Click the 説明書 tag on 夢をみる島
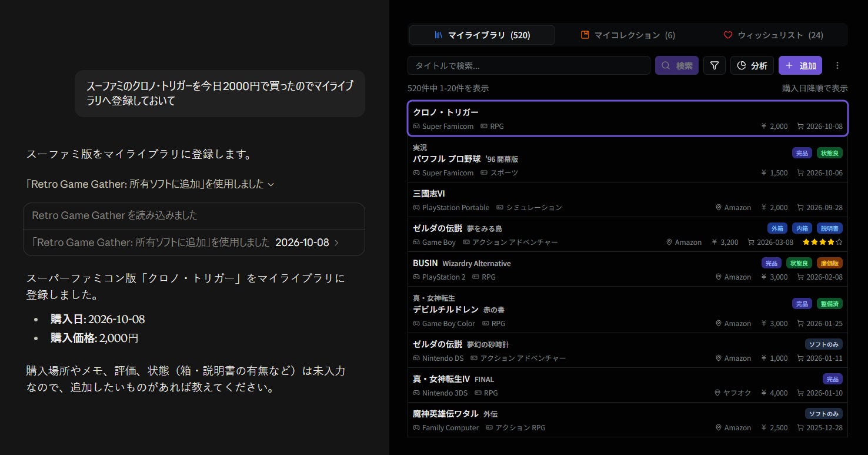Image resolution: width=868 pixels, height=455 pixels. click(829, 228)
